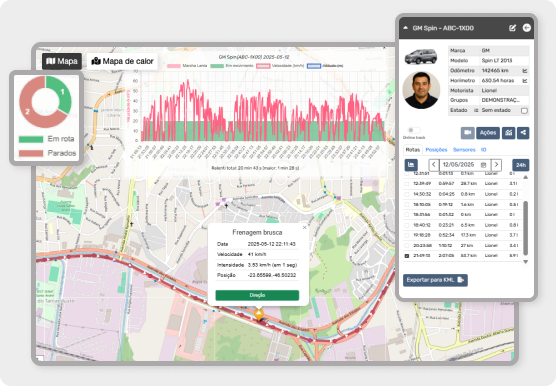Toggle Em rota legend green swatch
The image size is (556, 386).
click(x=31, y=139)
